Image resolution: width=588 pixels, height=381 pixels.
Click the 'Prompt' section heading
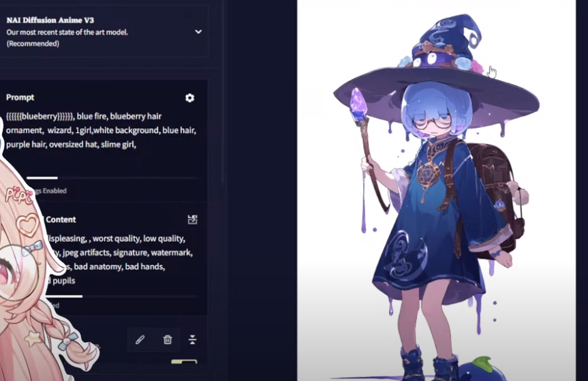point(20,97)
